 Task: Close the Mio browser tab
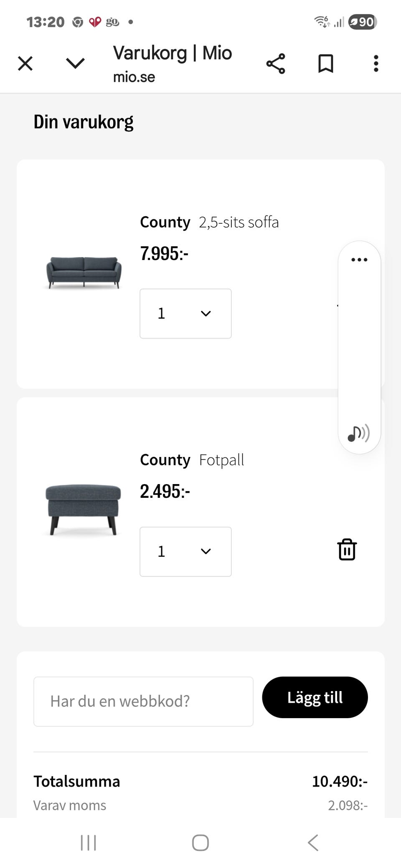point(25,64)
